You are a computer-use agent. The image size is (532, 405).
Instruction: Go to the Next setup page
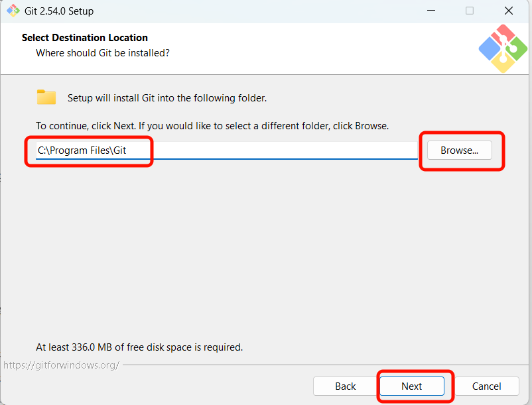[x=411, y=386]
